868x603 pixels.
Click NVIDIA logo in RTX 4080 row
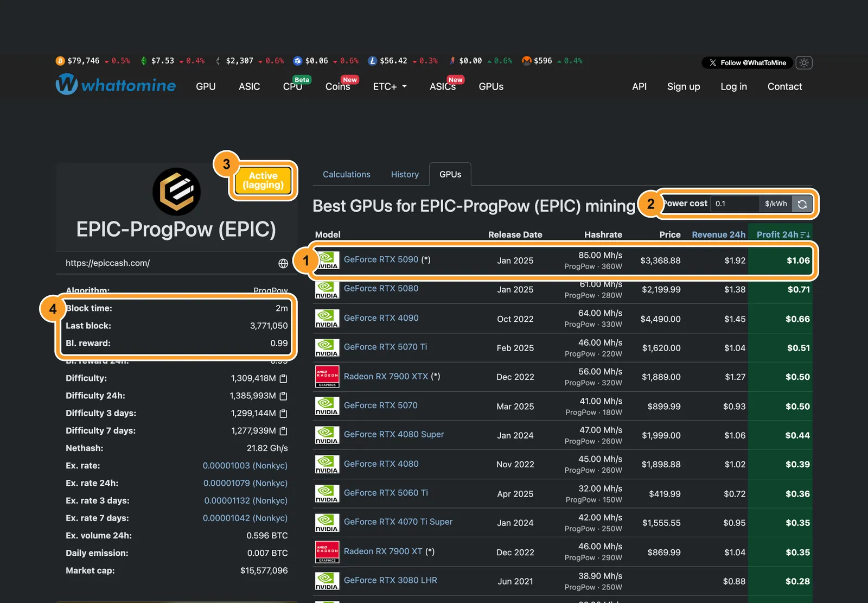point(327,465)
